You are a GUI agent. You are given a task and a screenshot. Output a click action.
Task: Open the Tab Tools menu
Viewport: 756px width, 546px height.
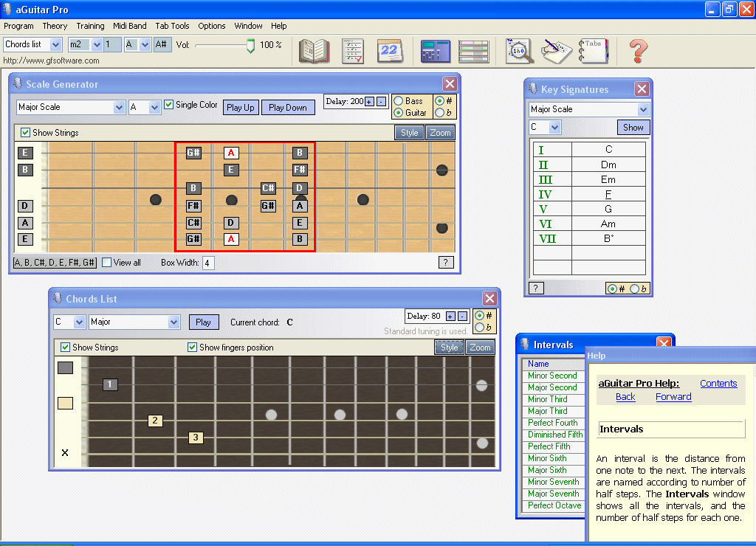tap(172, 26)
